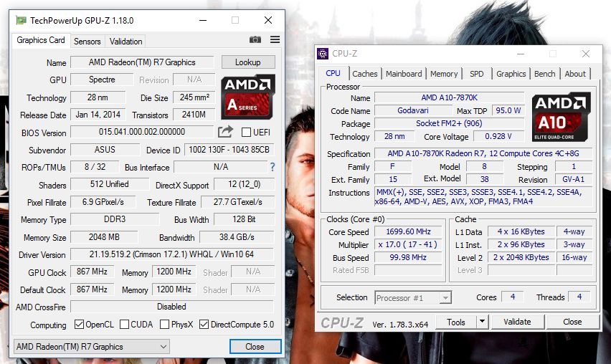Select the Graphics Card tab
Screen dimensions: 611x364
pyautogui.click(x=41, y=40)
